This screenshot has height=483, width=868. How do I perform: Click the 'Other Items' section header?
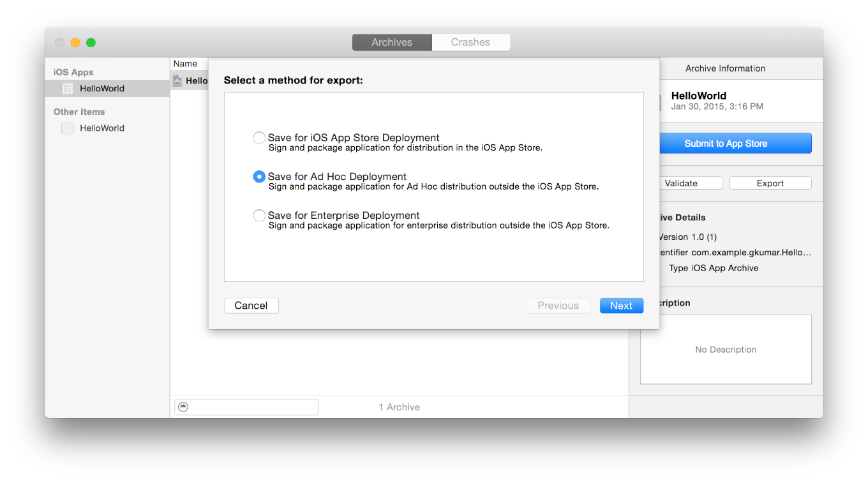(79, 112)
